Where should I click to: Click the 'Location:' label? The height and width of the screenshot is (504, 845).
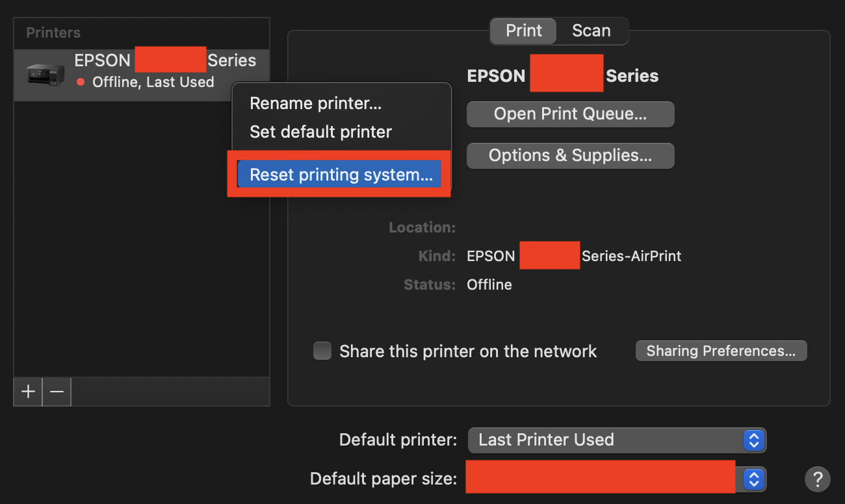[x=422, y=227]
